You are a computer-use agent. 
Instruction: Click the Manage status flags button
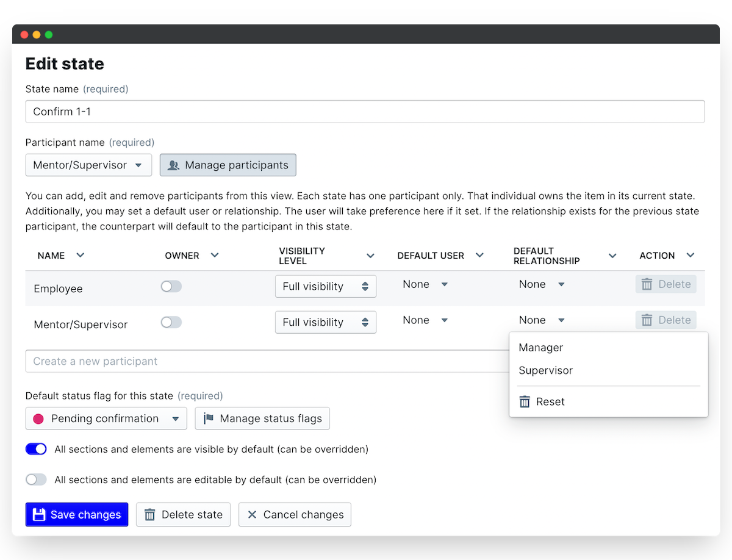pos(262,418)
